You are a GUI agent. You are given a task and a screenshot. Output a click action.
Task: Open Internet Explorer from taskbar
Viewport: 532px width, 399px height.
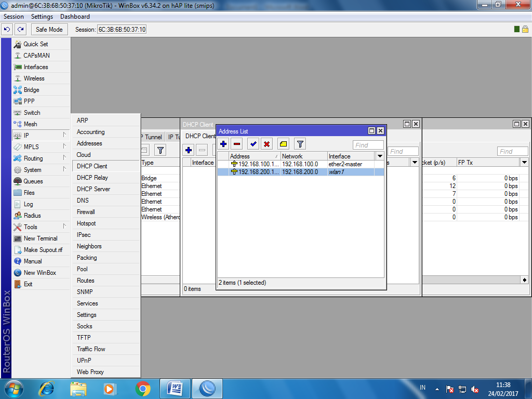[x=46, y=389]
